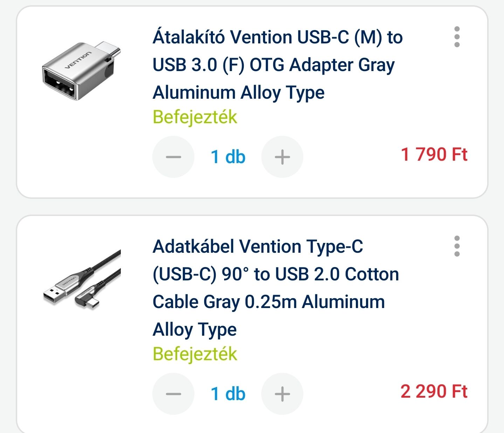504x433 pixels.
Task: Decrease quantity of the Vention Type-C cable
Action: point(173,394)
